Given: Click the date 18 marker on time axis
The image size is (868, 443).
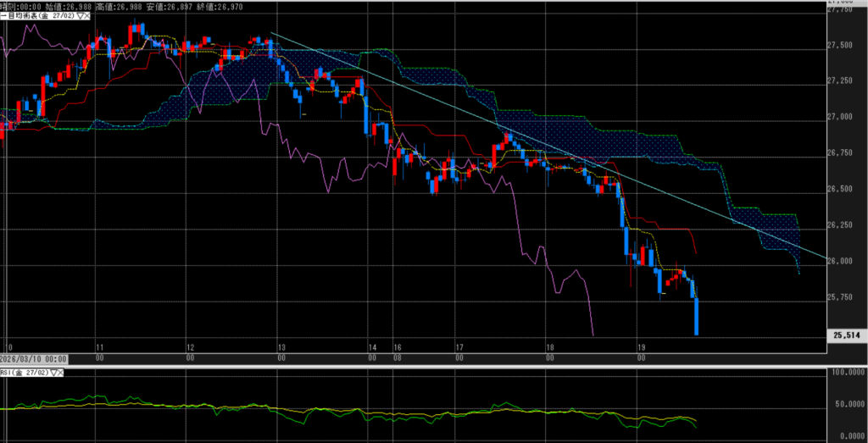Looking at the screenshot, I should click(550, 347).
